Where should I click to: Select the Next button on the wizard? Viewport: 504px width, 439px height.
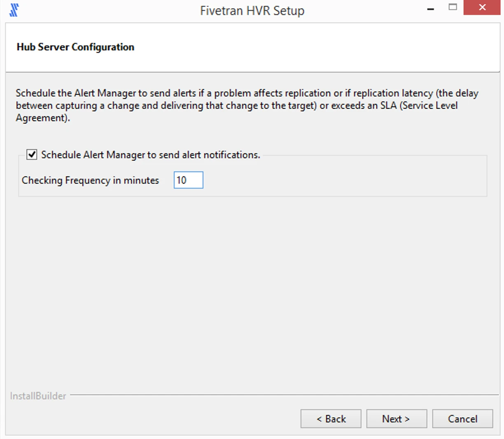click(396, 418)
